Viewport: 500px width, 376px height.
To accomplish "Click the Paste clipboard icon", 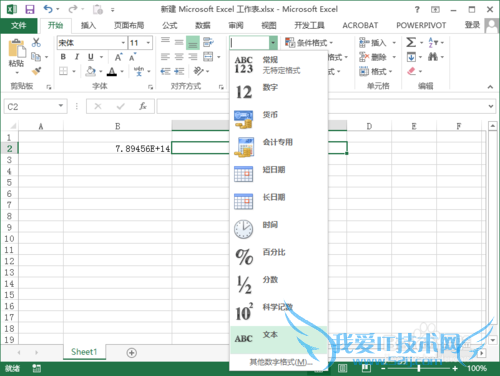I will tap(17, 48).
